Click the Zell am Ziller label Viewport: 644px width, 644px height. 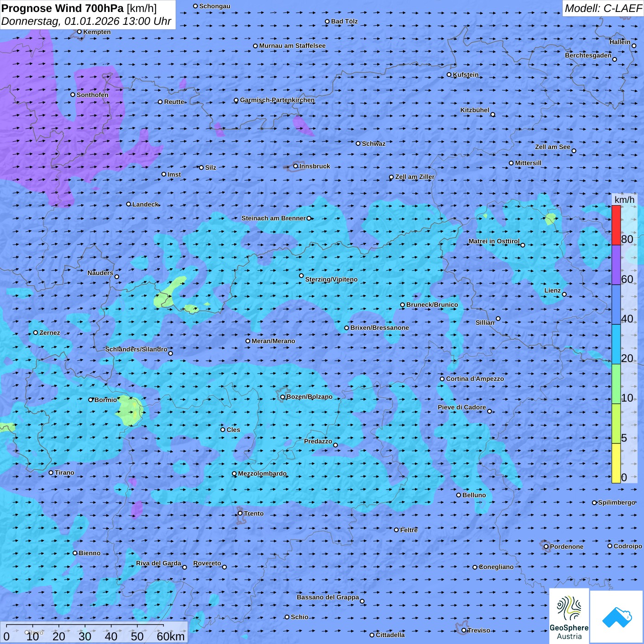click(415, 177)
